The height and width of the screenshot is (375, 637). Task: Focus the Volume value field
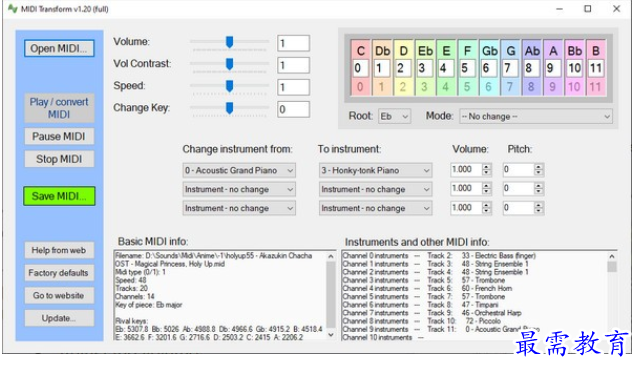[x=293, y=43]
